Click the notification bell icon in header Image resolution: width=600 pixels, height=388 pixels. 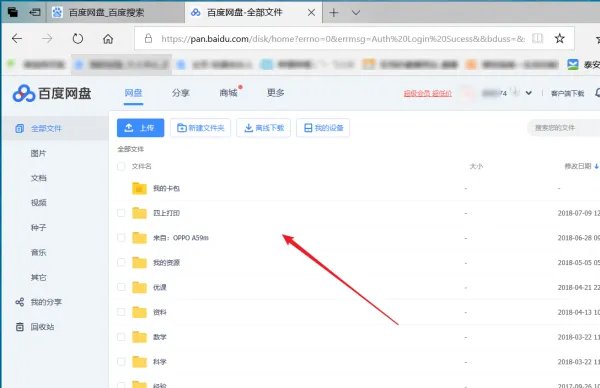point(598,93)
